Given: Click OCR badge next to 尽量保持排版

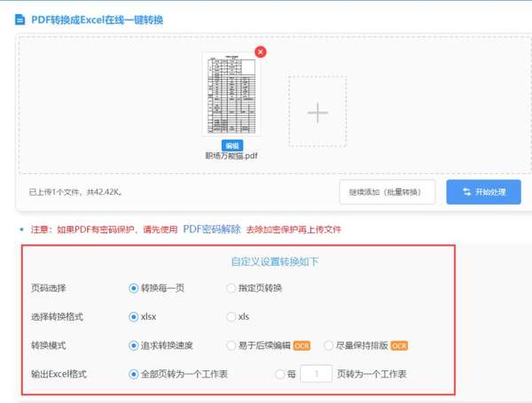Looking at the screenshot, I should coord(400,345).
